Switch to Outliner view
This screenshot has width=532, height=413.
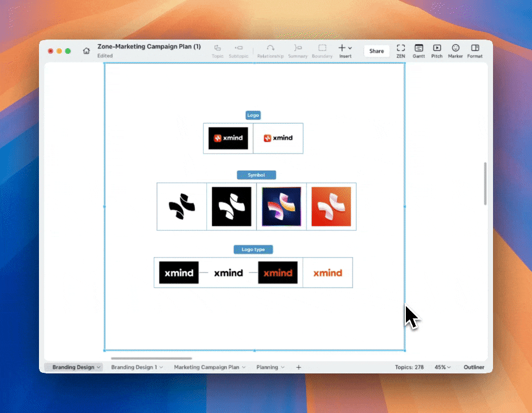[x=474, y=367]
